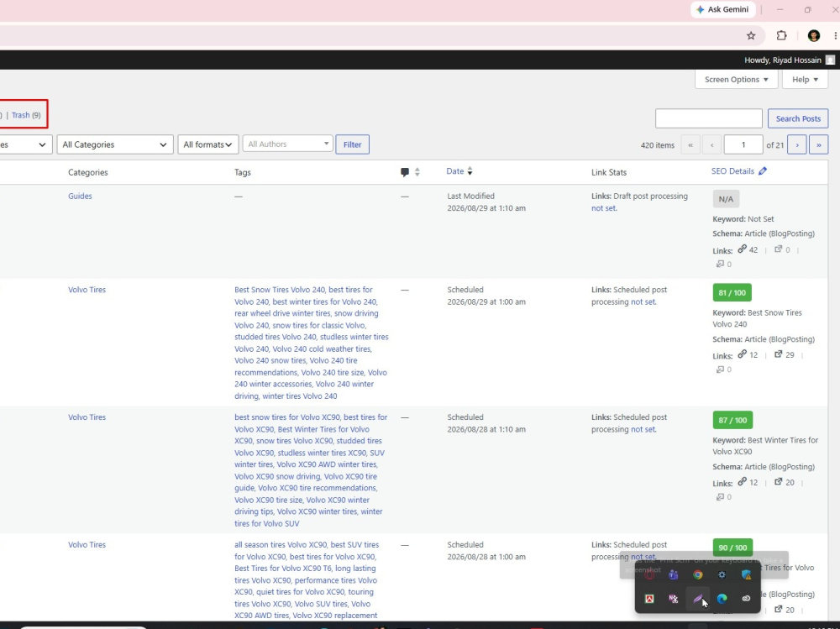Click Volvo Tires category in 87/100 row
The height and width of the screenshot is (629, 840).
[87, 417]
